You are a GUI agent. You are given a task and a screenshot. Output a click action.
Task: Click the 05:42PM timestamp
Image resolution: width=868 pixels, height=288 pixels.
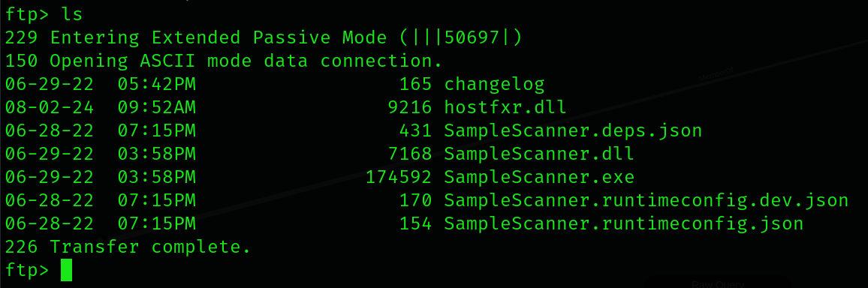157,85
